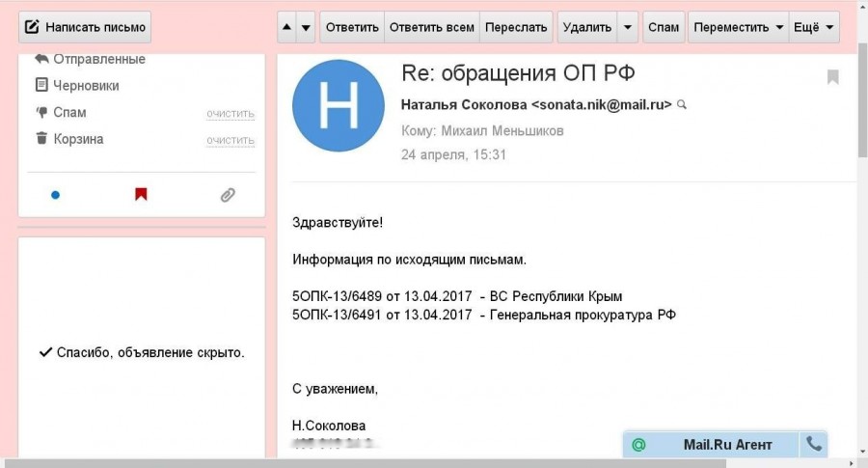Open the Переместить dropdown
The height and width of the screenshot is (468, 868).
tap(738, 27)
